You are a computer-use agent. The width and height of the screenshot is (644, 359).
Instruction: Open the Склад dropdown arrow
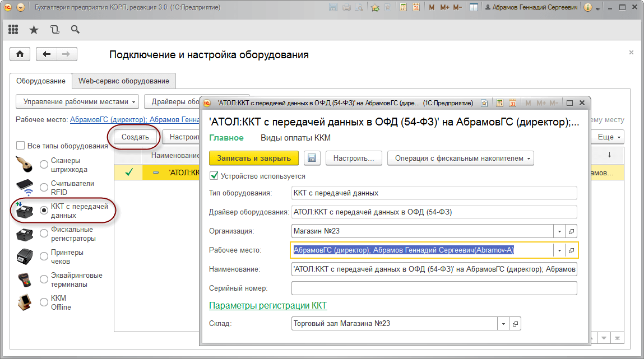pos(503,324)
